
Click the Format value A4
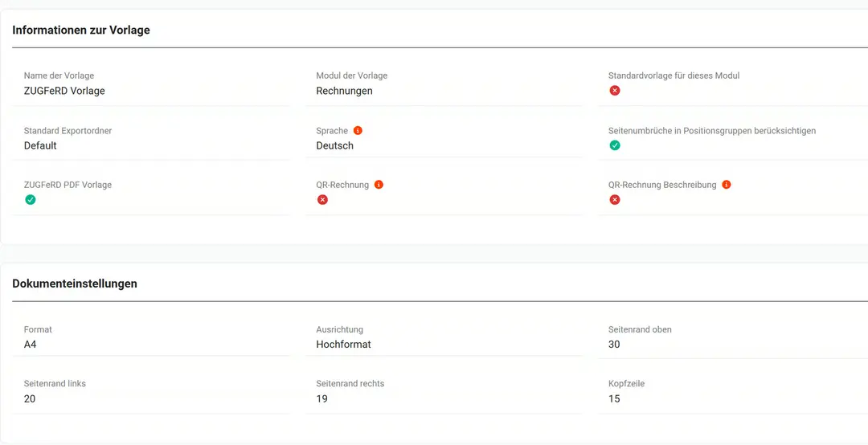[30, 345]
